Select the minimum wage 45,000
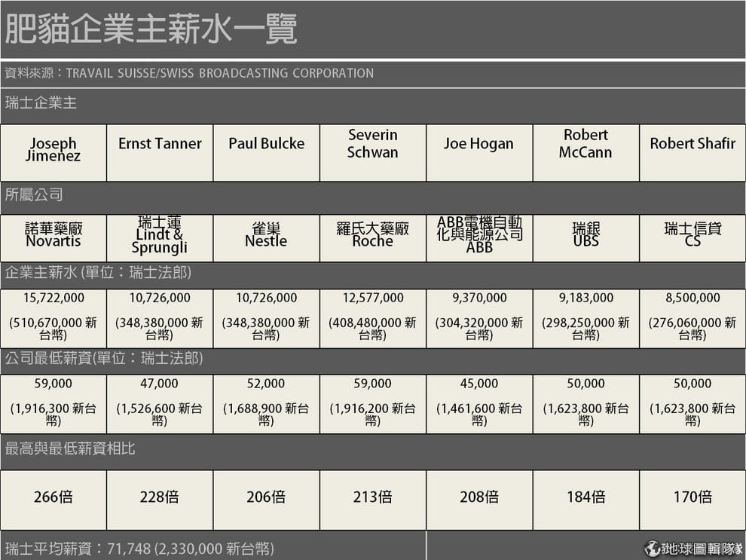The height and width of the screenshot is (560, 746). tap(479, 384)
